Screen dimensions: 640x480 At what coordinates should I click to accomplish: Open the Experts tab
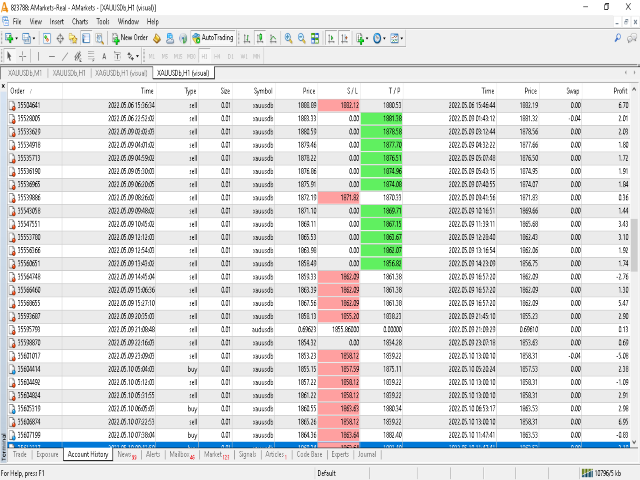click(340, 454)
